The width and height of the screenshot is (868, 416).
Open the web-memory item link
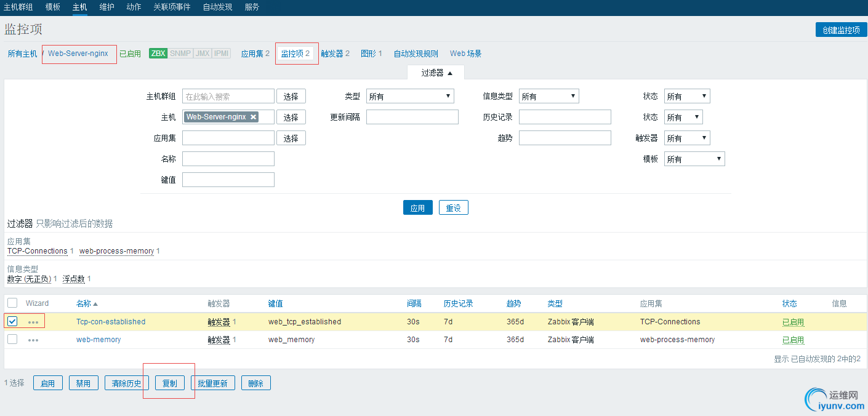98,339
